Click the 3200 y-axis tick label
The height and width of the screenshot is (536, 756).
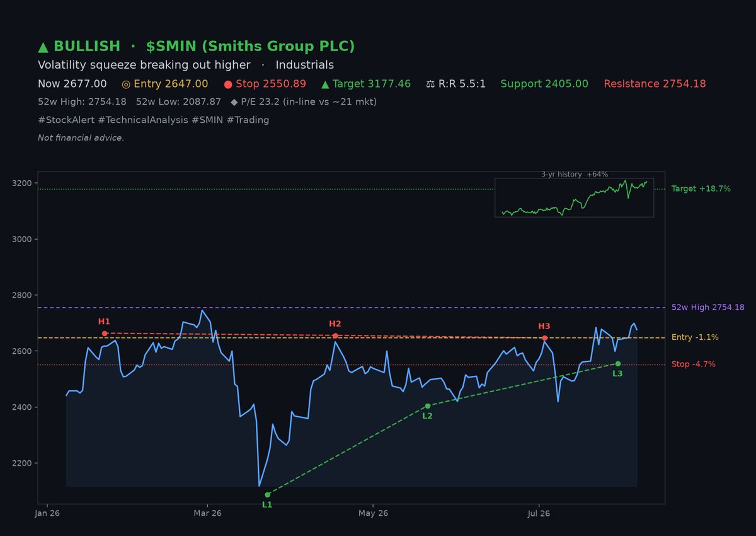[x=22, y=184]
